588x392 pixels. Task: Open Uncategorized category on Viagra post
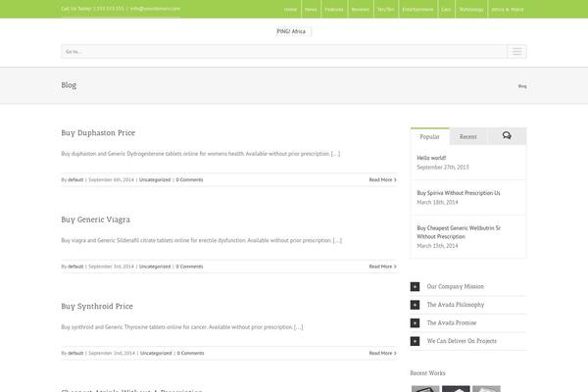(x=155, y=267)
